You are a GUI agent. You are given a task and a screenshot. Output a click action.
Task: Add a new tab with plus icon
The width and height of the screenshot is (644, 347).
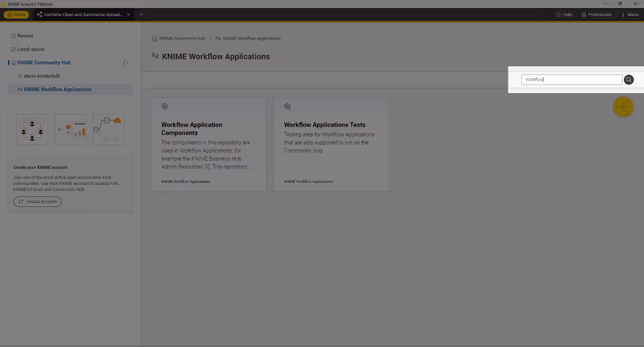141,14
